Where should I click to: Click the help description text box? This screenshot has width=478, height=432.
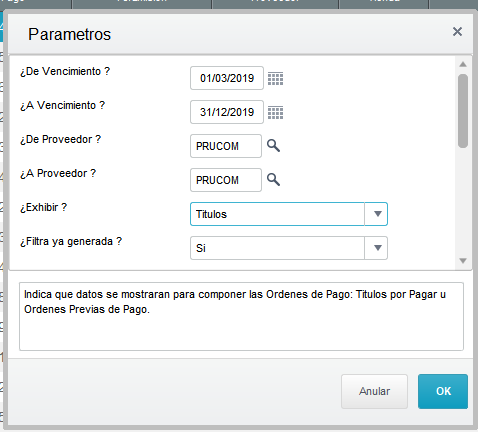(241, 316)
